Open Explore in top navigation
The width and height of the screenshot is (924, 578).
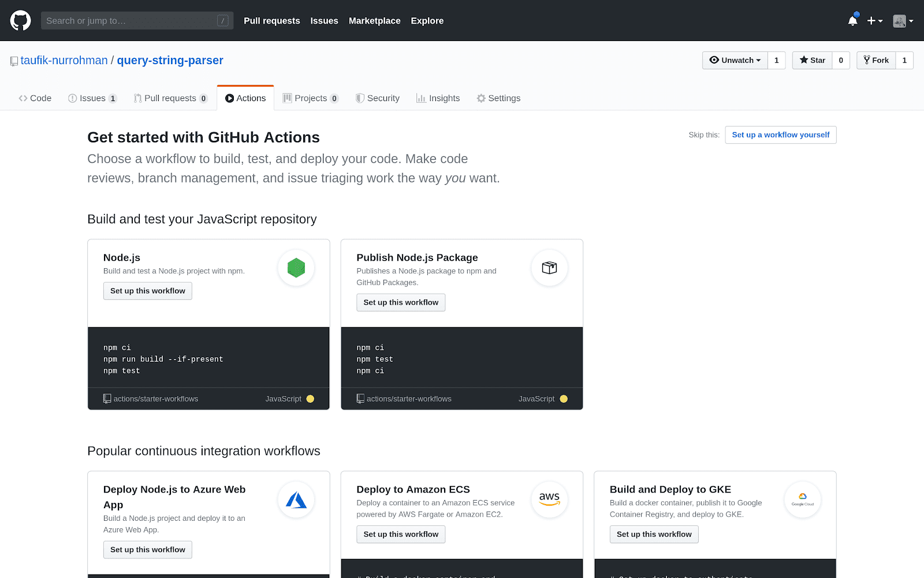pos(427,21)
